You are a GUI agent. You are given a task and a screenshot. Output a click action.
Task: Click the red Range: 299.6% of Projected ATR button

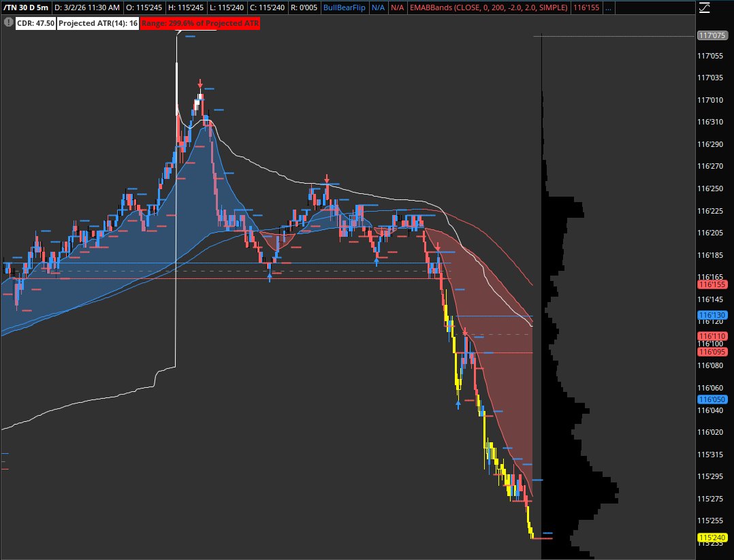coord(200,22)
